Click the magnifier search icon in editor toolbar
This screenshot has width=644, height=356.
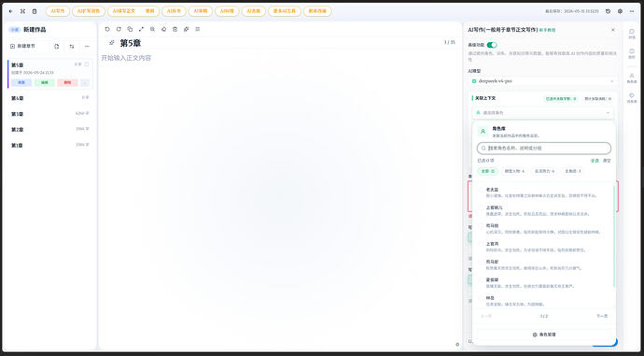(x=152, y=29)
